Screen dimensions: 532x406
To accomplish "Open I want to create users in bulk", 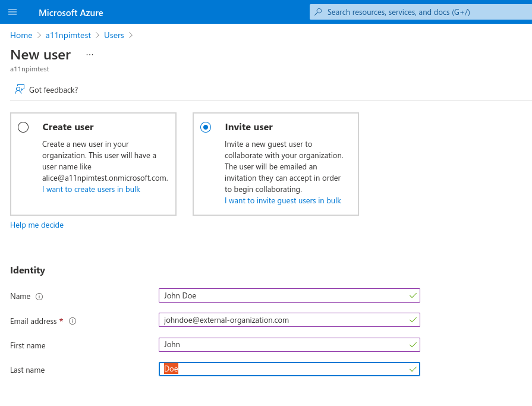I will (91, 189).
